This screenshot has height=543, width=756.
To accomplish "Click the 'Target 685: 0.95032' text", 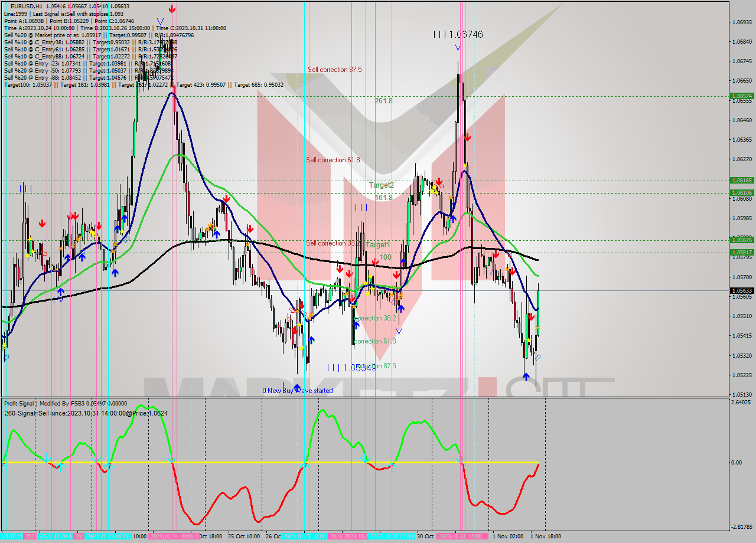I will tap(259, 84).
